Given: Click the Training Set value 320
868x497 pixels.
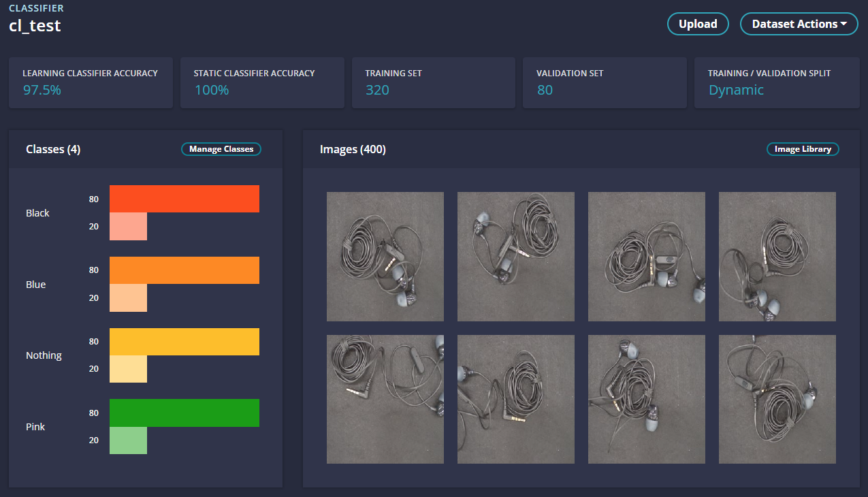Looking at the screenshot, I should point(377,90).
